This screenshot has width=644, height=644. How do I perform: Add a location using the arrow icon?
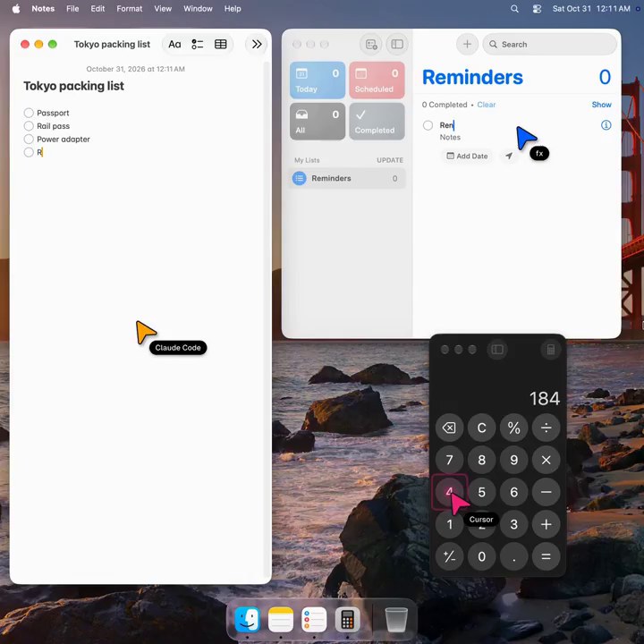click(509, 156)
